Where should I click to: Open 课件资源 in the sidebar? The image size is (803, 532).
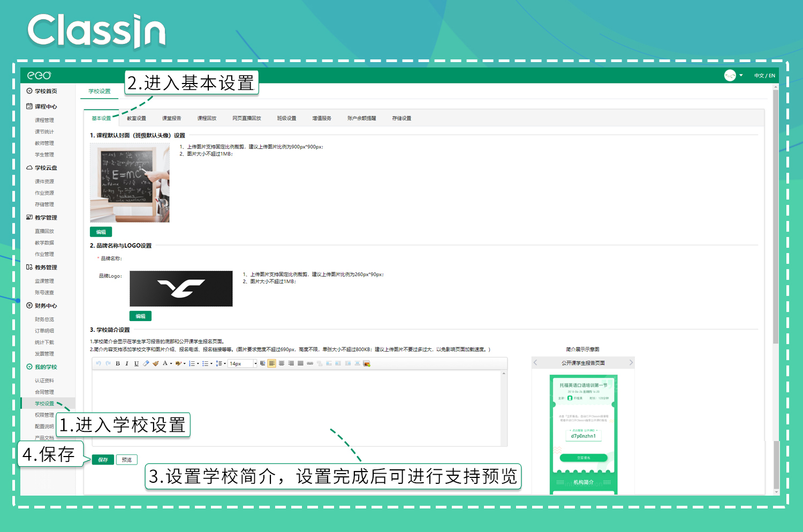[44, 181]
